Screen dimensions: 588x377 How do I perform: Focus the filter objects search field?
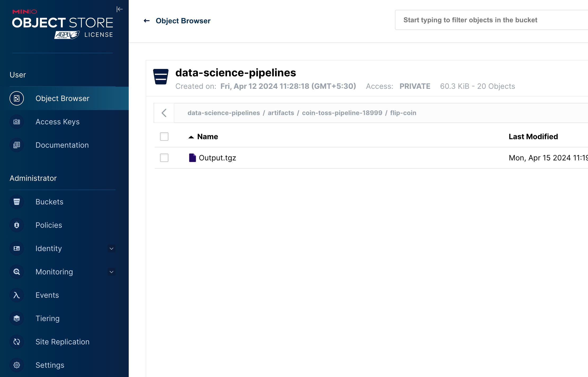(491, 20)
